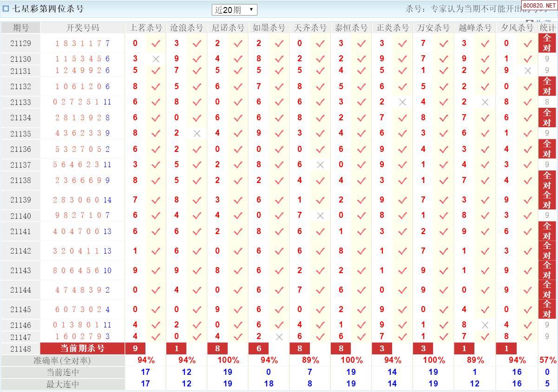This screenshot has height=392, width=558.
Task: Select the red 当前期杀号 label in row 21148
Action: click(83, 348)
